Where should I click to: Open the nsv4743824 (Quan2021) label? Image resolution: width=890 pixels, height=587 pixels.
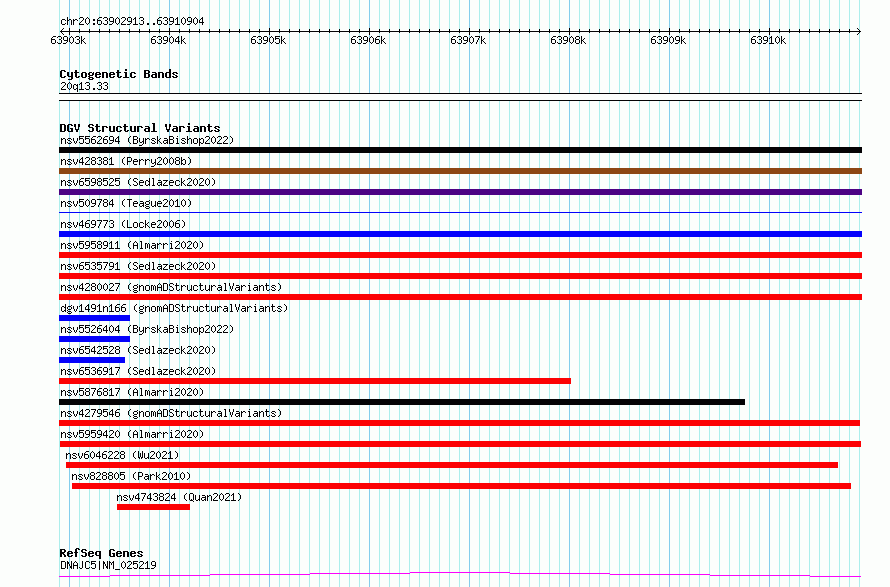179,497
